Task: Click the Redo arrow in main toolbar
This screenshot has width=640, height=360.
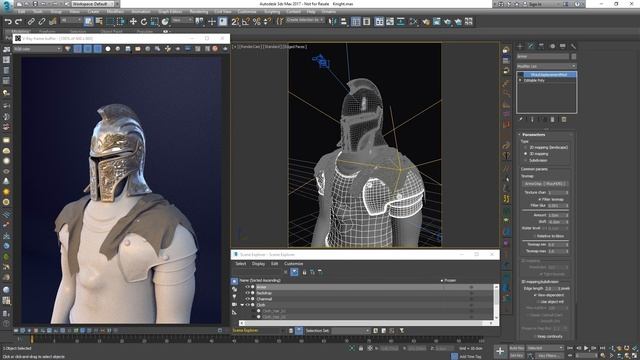Action: click(19, 21)
